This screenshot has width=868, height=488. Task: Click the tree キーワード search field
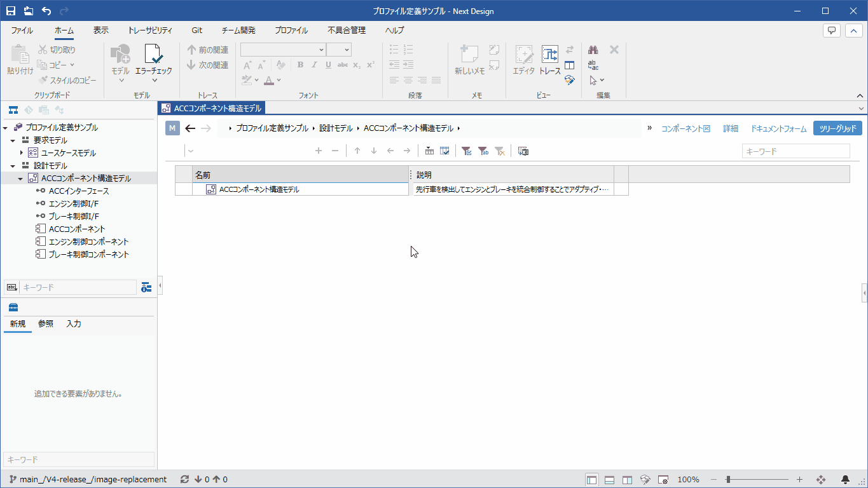point(78,287)
